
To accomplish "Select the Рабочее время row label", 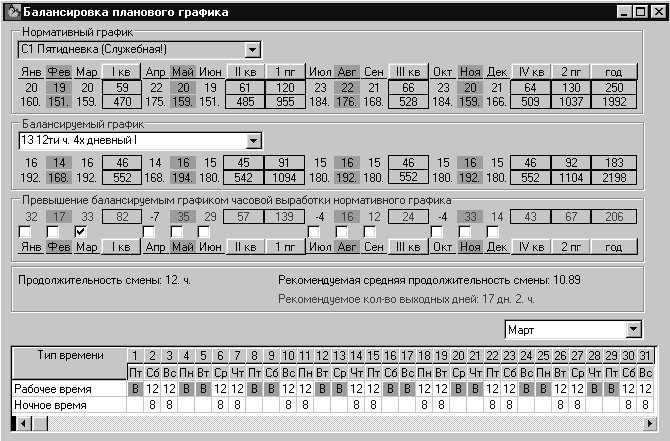I will pyautogui.click(x=70, y=389).
